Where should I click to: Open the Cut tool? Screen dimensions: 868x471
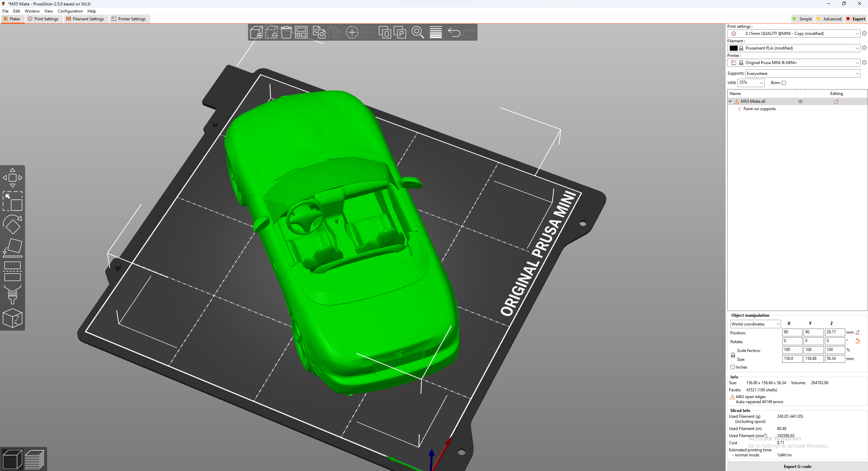coord(13,271)
